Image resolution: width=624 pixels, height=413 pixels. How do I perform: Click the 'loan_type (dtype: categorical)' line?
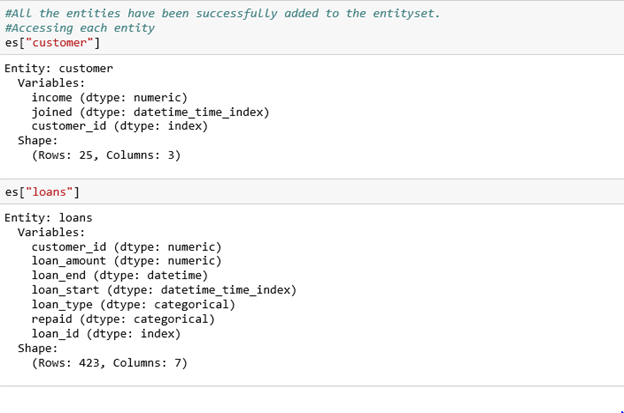[133, 305]
